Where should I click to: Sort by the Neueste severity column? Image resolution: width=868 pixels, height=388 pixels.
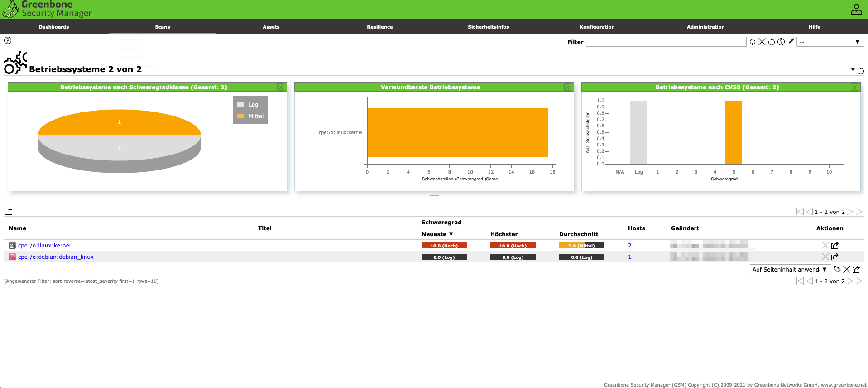[437, 234]
